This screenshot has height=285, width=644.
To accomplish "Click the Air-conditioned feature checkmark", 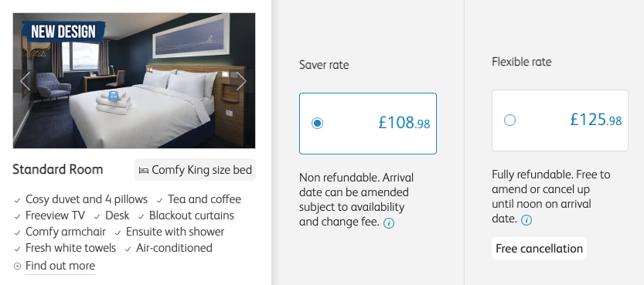I will (x=128, y=249).
